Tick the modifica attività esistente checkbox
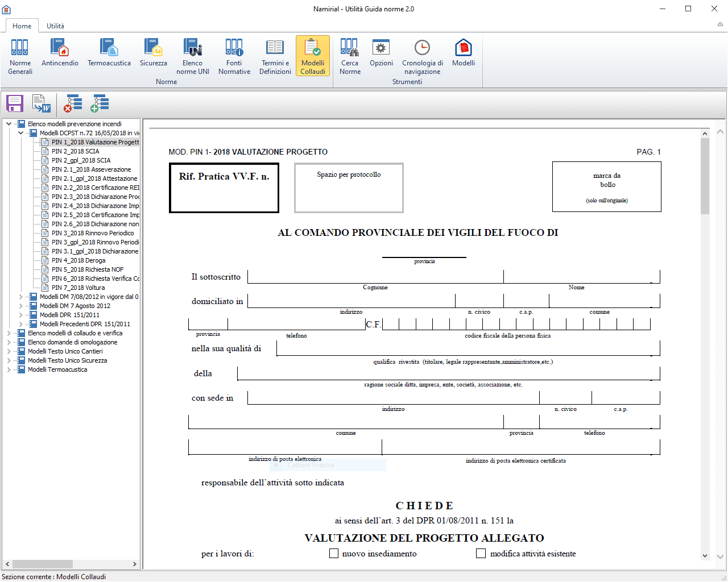This screenshot has height=582, width=728. point(481,553)
